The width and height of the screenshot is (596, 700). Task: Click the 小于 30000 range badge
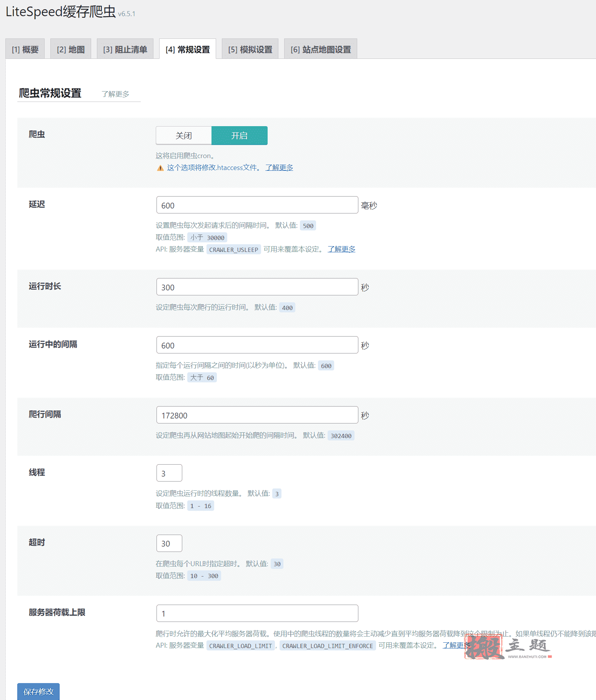tap(207, 238)
